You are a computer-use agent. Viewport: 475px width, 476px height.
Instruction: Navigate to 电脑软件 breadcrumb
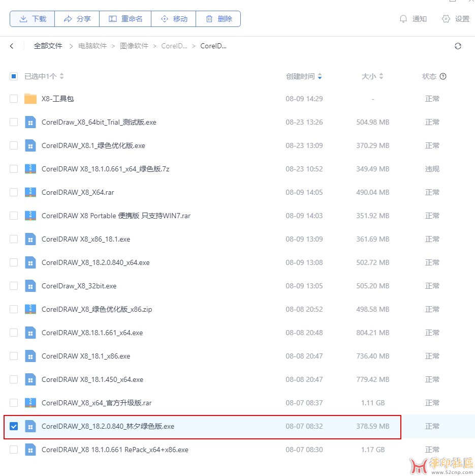[x=92, y=46]
